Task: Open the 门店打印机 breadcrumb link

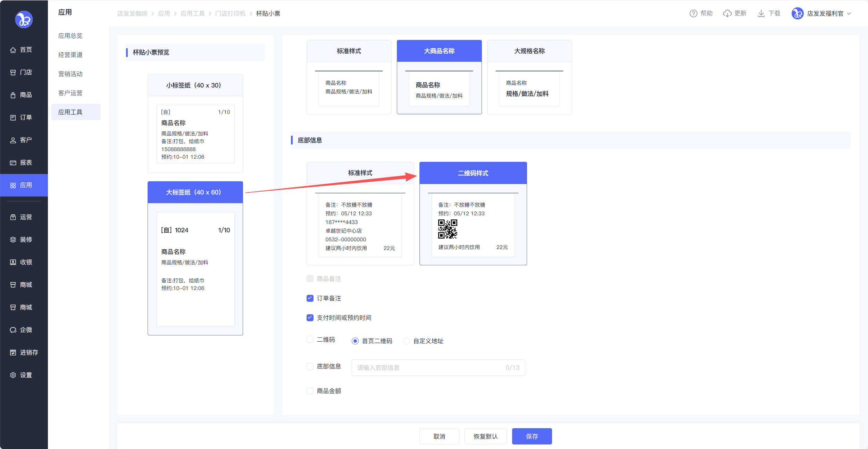Action: click(x=230, y=14)
